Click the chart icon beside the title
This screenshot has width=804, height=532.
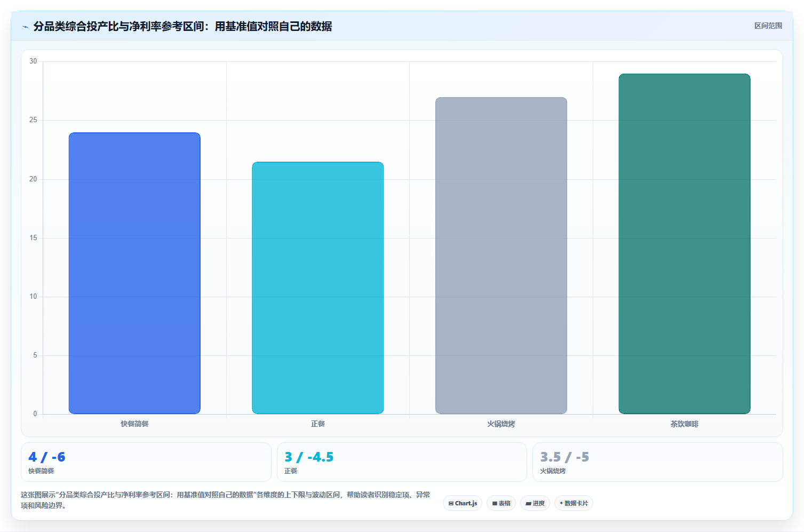tap(25, 27)
